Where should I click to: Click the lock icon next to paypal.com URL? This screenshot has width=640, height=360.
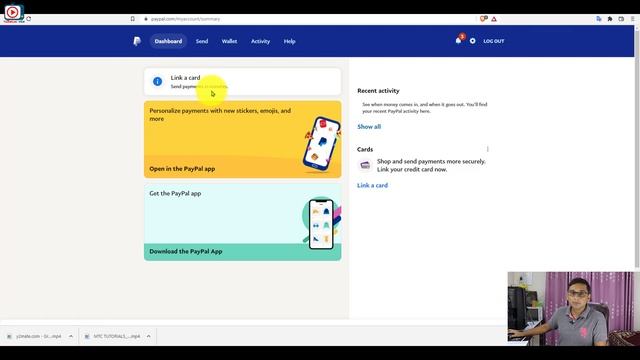pos(146,19)
